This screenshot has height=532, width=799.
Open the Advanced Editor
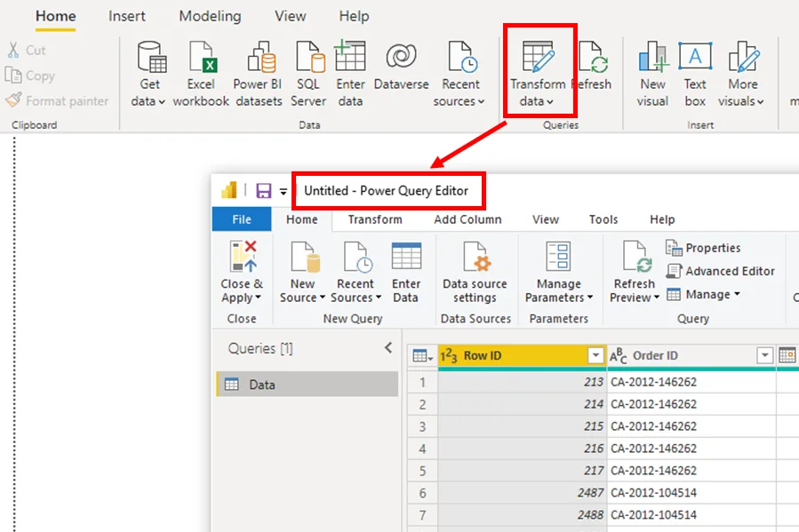[721, 271]
